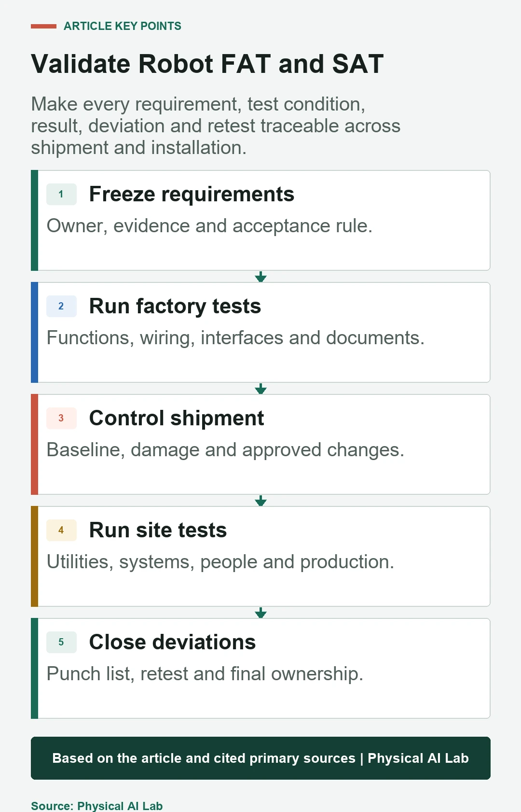Click the arrow below Control shipment card
This screenshot has height=812, width=521.
(260, 501)
